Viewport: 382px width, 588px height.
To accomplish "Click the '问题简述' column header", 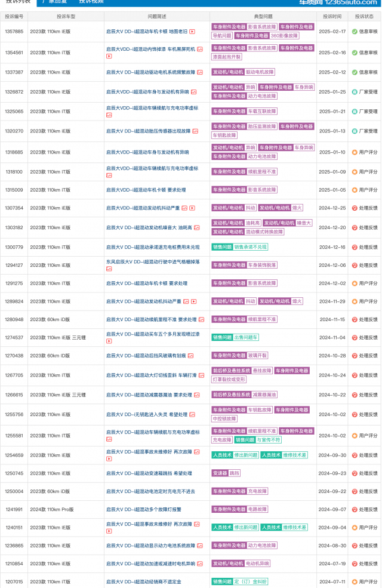I will [x=157, y=17].
